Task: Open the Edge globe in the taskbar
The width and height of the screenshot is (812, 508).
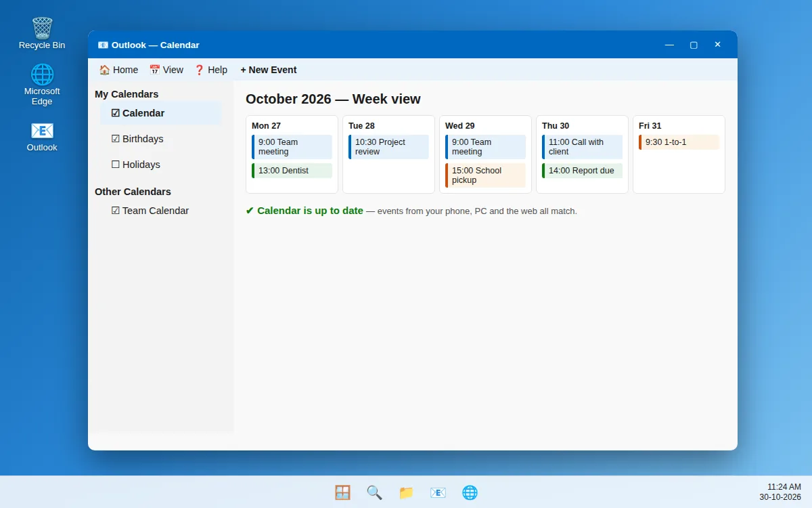Action: pyautogui.click(x=470, y=492)
